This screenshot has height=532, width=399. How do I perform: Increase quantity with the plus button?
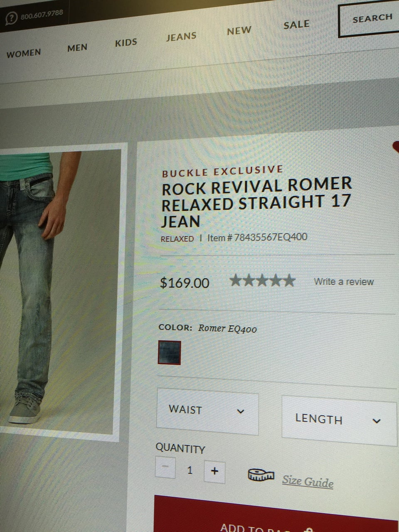click(x=214, y=471)
